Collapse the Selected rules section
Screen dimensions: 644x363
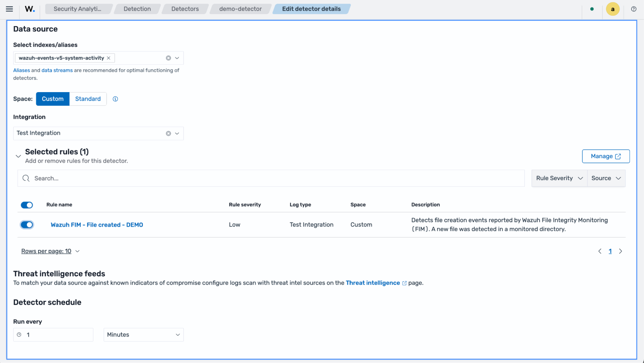point(18,156)
